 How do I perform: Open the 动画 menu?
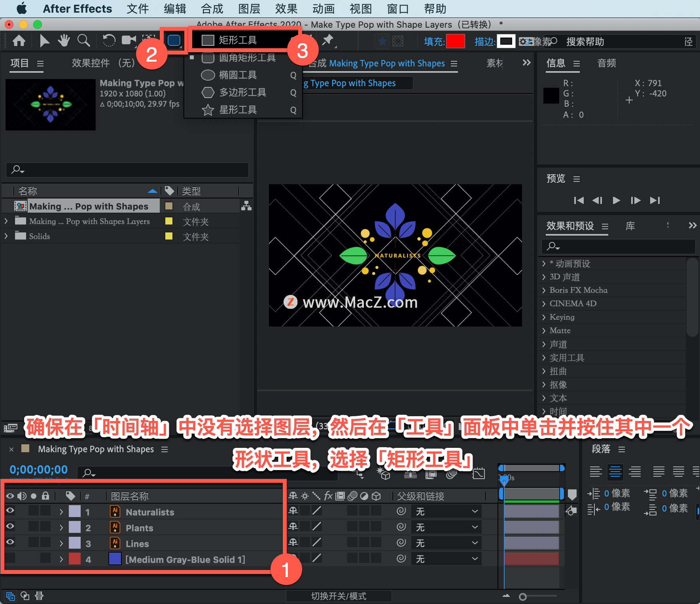[x=324, y=9]
